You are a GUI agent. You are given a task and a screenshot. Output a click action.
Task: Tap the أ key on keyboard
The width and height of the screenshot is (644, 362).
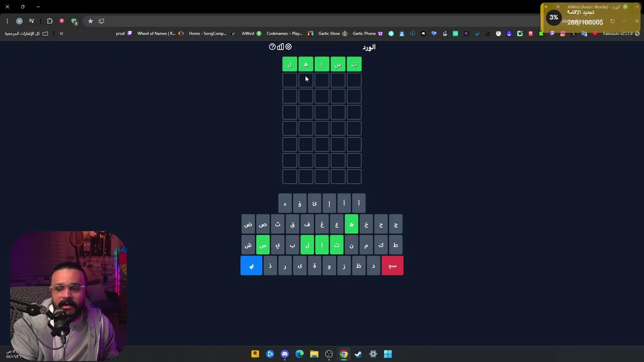(344, 203)
